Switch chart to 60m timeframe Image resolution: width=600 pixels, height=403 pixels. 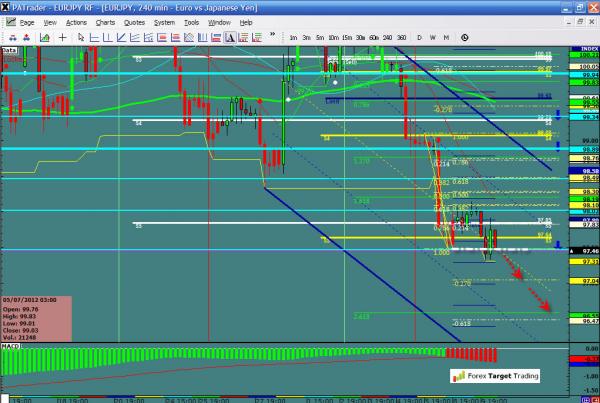(x=373, y=37)
